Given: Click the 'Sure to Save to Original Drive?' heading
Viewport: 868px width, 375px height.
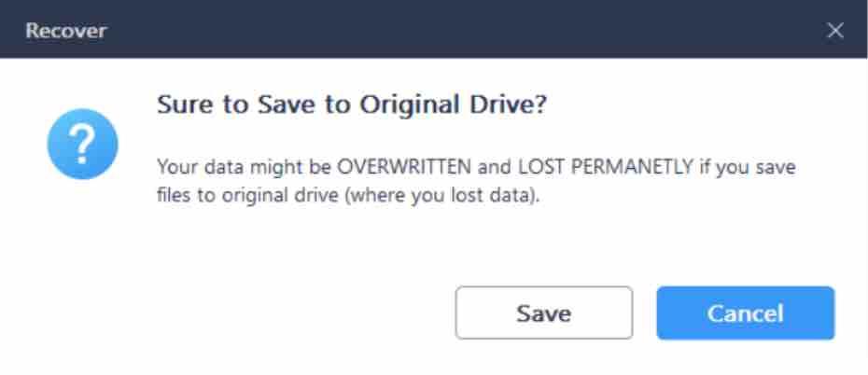Looking at the screenshot, I should click(x=352, y=105).
